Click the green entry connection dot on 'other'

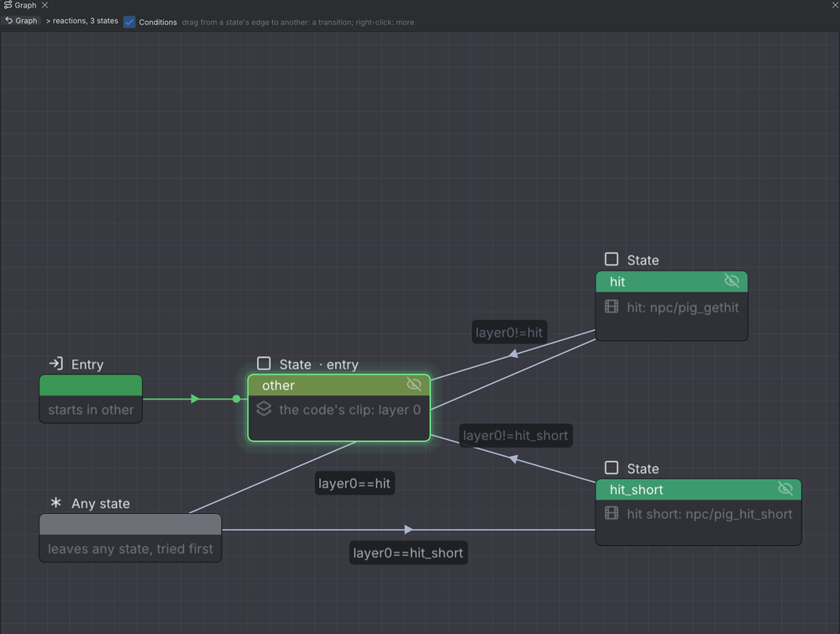pyautogui.click(x=236, y=399)
